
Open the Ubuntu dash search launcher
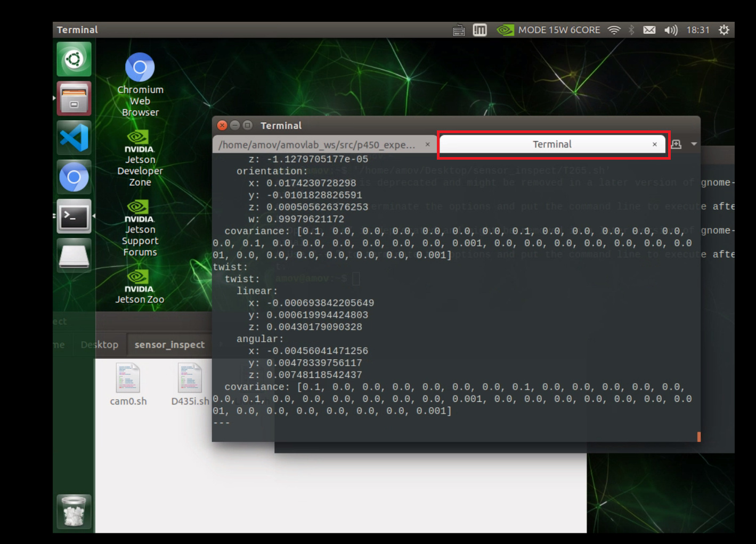click(74, 59)
